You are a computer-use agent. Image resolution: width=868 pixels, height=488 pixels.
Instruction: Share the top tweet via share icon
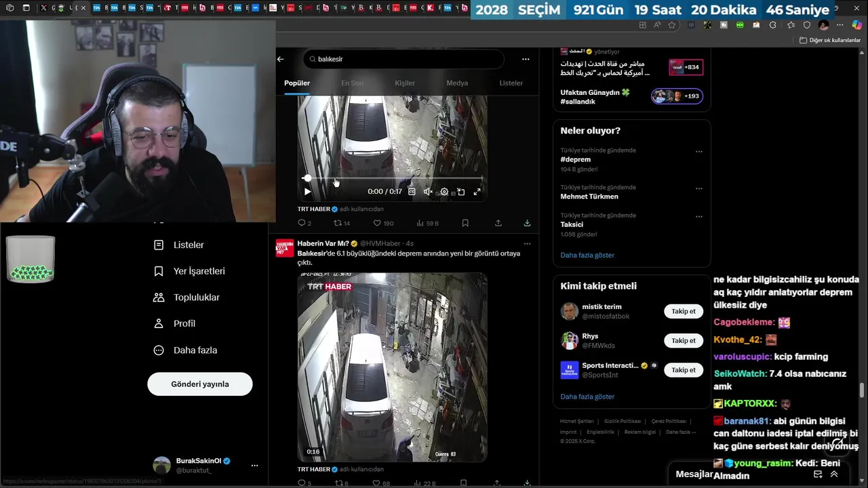[498, 223]
